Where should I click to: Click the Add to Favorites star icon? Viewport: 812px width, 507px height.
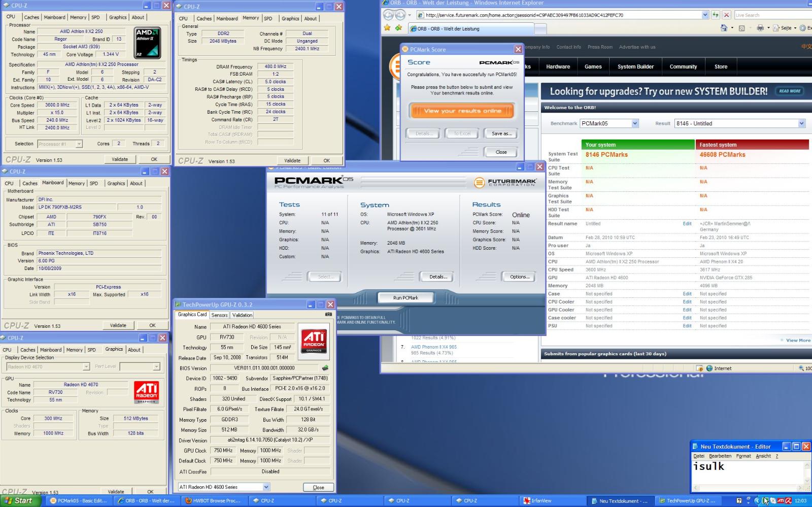(x=399, y=28)
